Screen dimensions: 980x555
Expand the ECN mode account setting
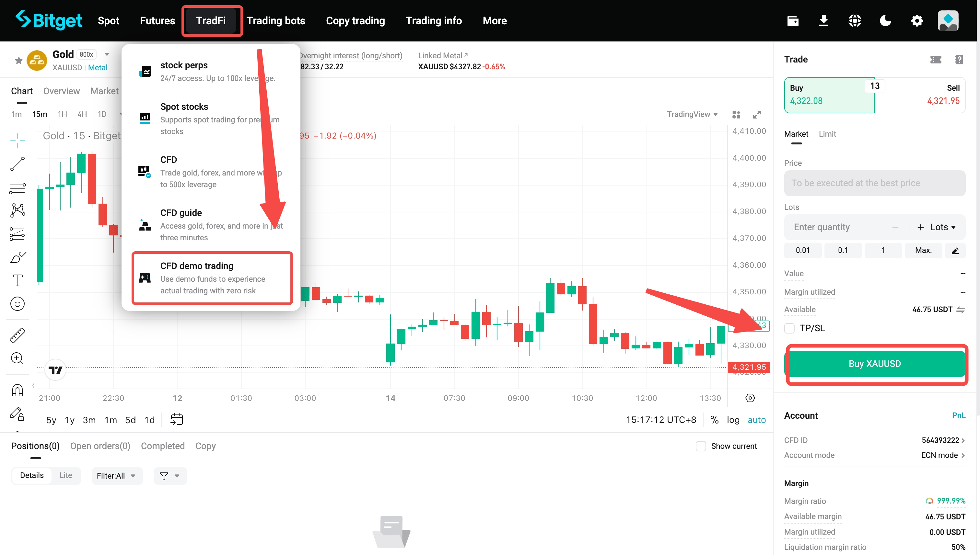tap(943, 455)
